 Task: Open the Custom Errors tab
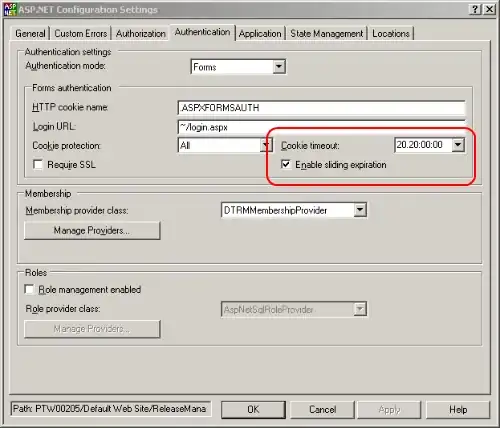[81, 33]
